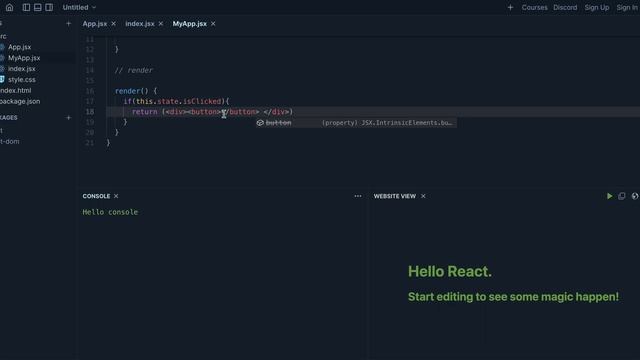Click the refresh icon in Website View
The width and height of the screenshot is (640, 360).
[635, 196]
